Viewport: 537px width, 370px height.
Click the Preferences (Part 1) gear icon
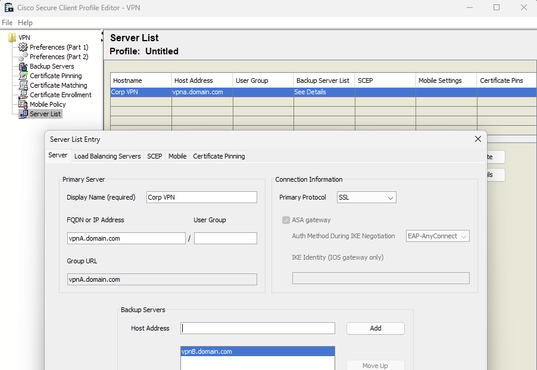(x=23, y=47)
